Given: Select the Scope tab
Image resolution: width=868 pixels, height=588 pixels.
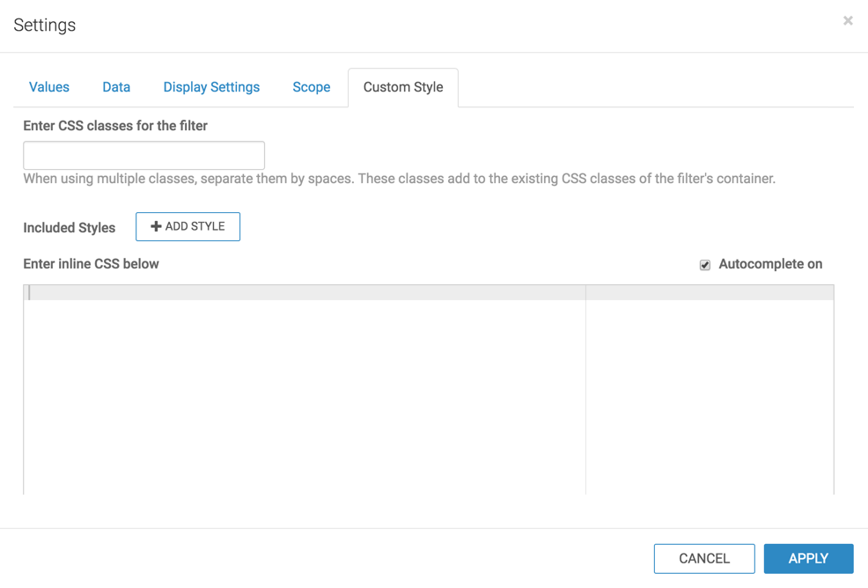Looking at the screenshot, I should (312, 87).
